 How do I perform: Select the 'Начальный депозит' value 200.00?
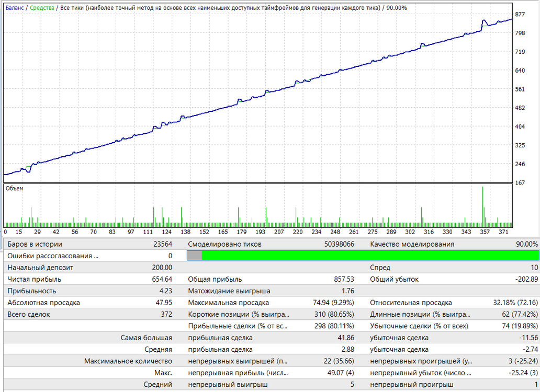(162, 268)
